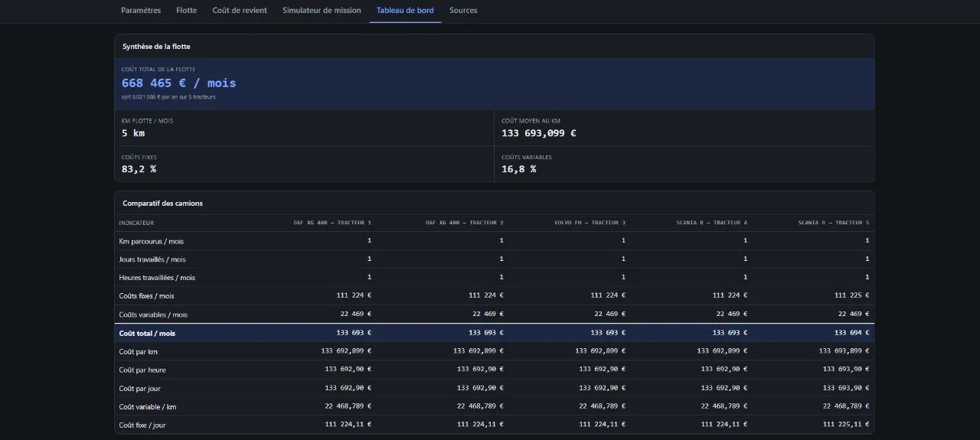
Task: Open the Paramètres tab
Action: point(141,11)
